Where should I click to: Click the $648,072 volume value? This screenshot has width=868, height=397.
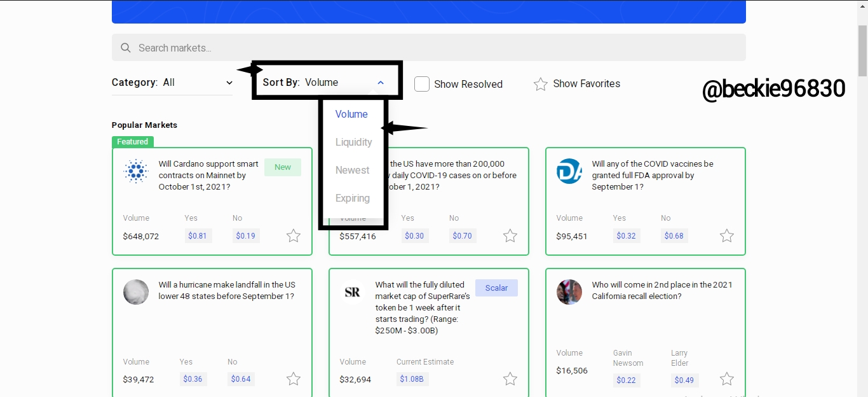tap(141, 237)
